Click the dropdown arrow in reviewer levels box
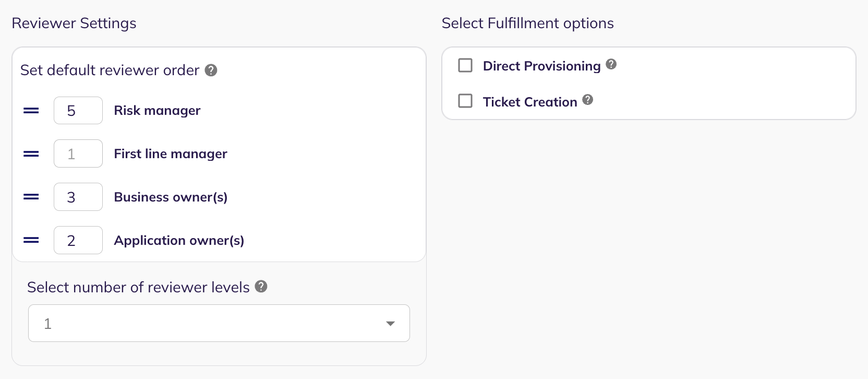This screenshot has height=379, width=868. (390, 324)
